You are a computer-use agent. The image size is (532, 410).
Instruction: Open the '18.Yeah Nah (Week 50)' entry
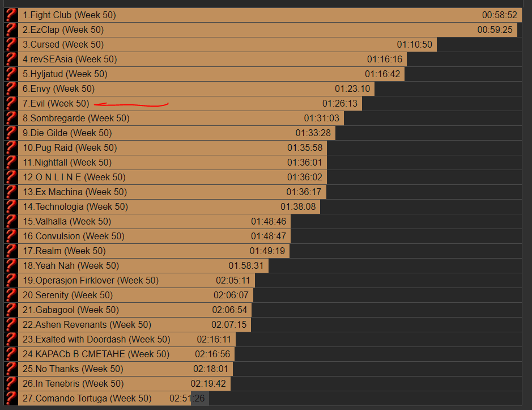pos(71,265)
